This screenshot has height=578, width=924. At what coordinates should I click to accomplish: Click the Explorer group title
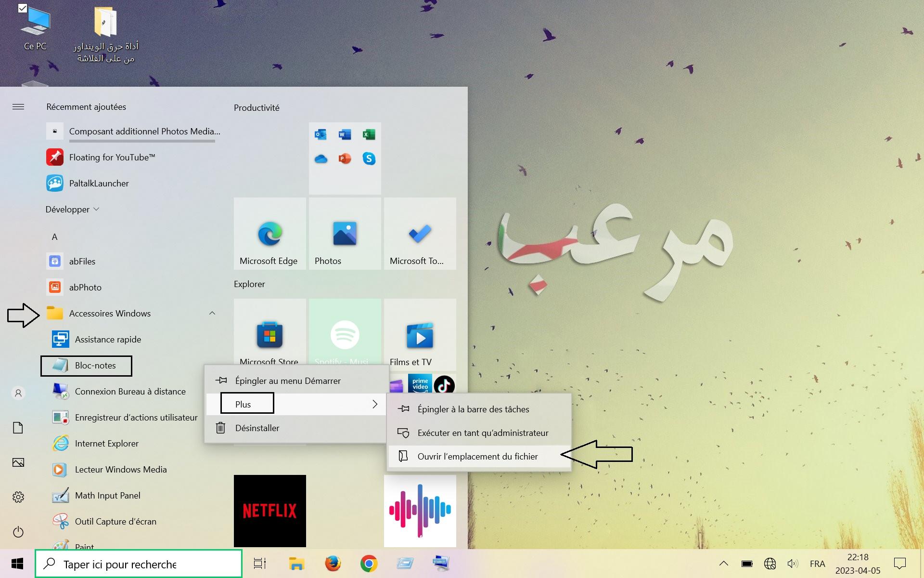[x=249, y=284]
